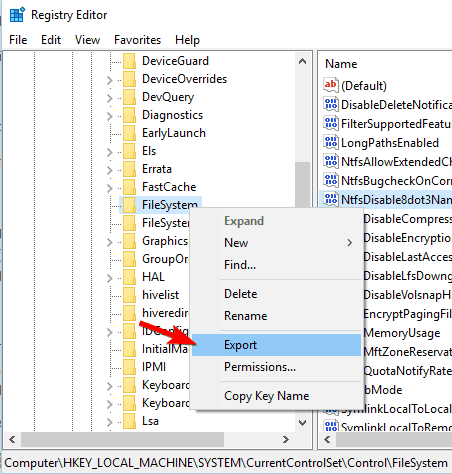
Task: Expand the Lsa registry key
Action: (x=110, y=422)
